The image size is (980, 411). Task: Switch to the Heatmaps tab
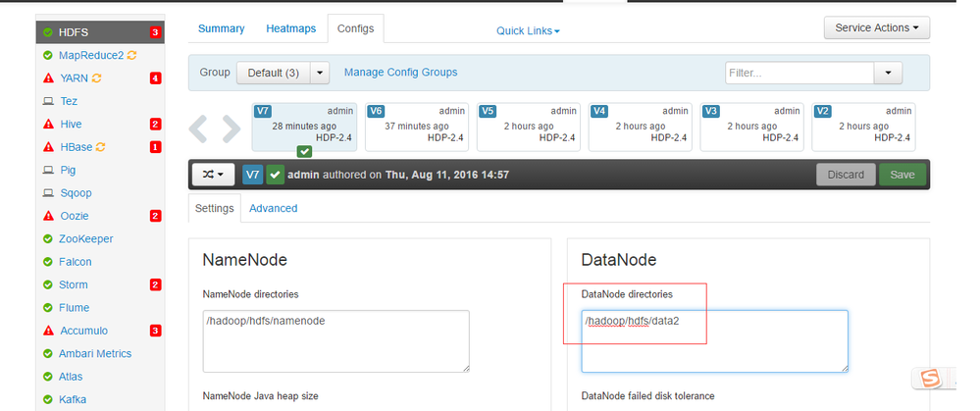(x=291, y=29)
